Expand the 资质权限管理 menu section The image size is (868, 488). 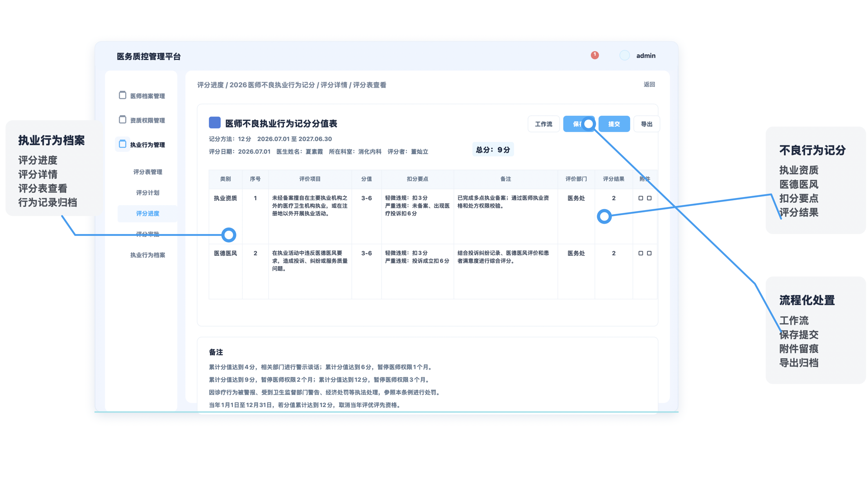(141, 120)
